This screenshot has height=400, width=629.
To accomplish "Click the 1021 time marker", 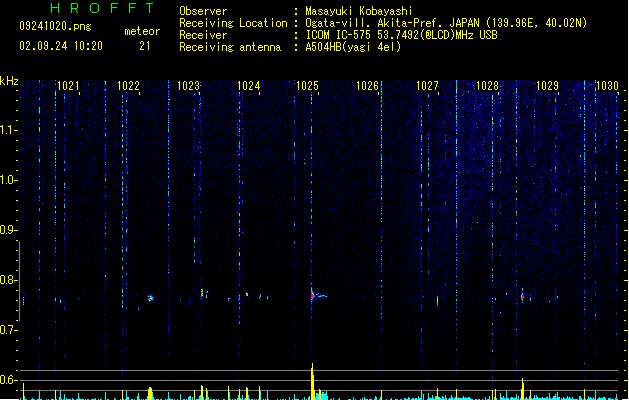I will pyautogui.click(x=68, y=86).
